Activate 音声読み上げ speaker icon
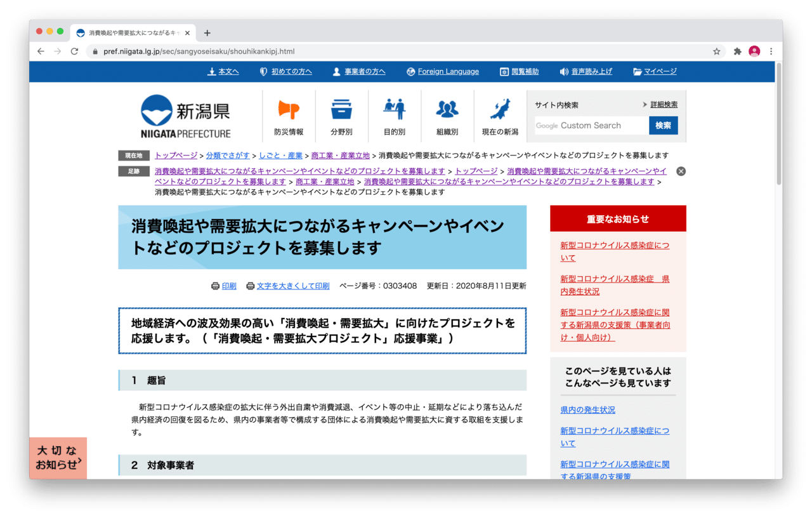812x518 pixels. pos(564,71)
